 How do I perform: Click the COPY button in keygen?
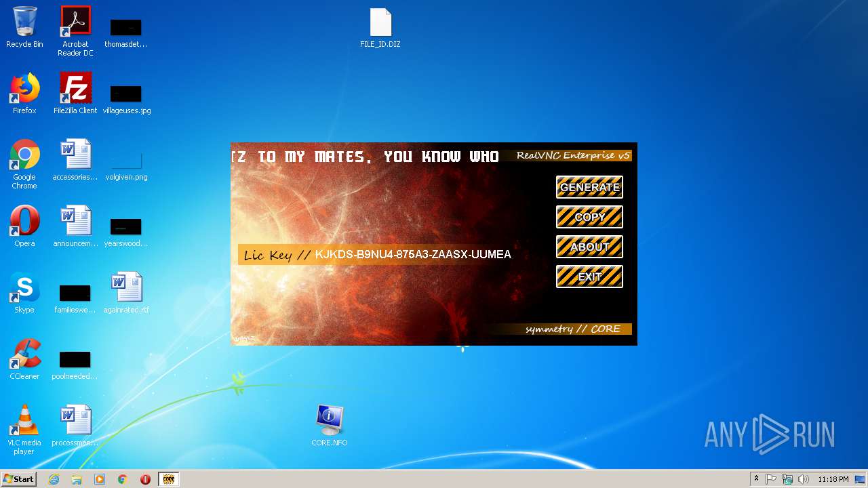589,217
